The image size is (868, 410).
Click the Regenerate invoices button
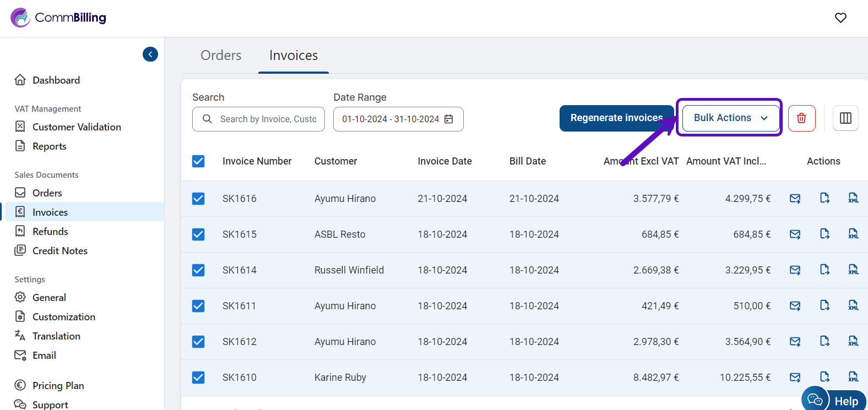click(x=616, y=118)
